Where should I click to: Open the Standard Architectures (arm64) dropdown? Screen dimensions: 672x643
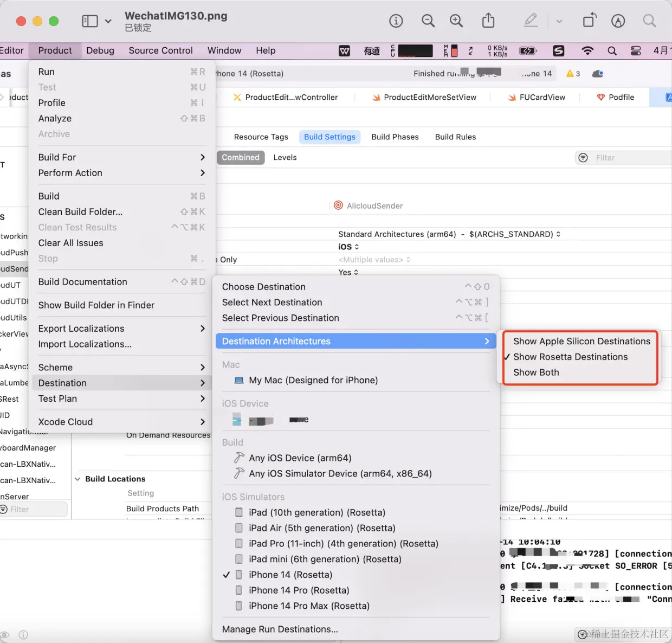558,234
